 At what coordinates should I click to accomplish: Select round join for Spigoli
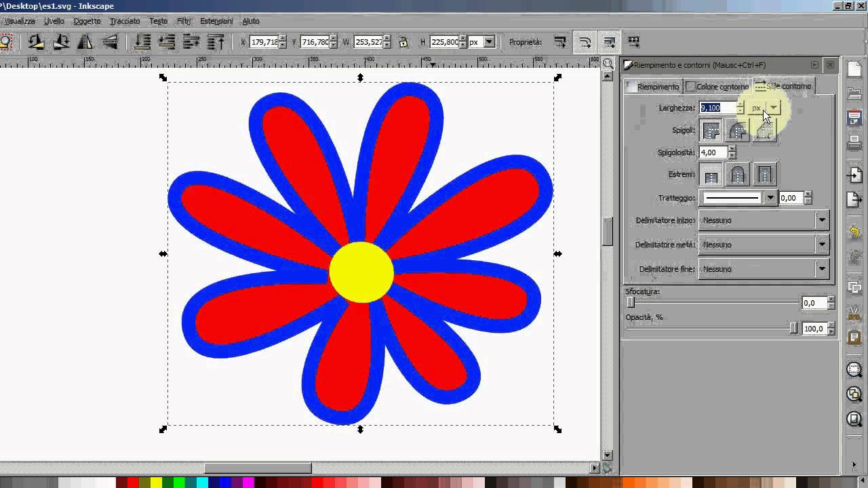[737, 131]
